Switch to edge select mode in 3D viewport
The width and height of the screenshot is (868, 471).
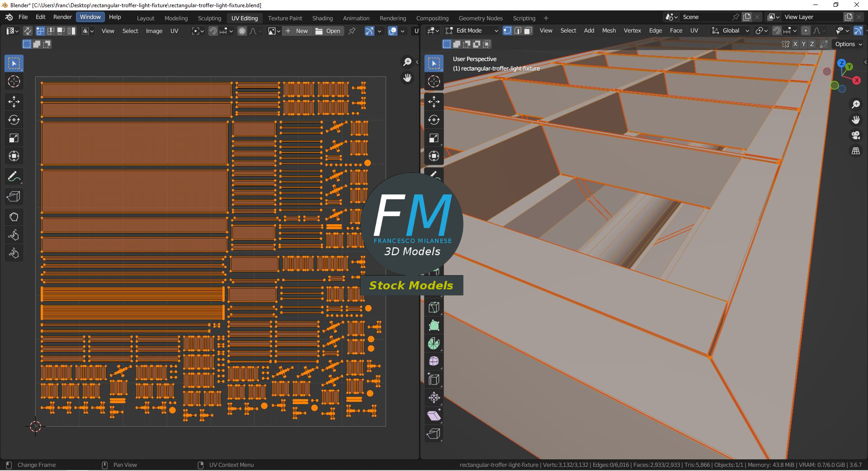click(x=518, y=31)
